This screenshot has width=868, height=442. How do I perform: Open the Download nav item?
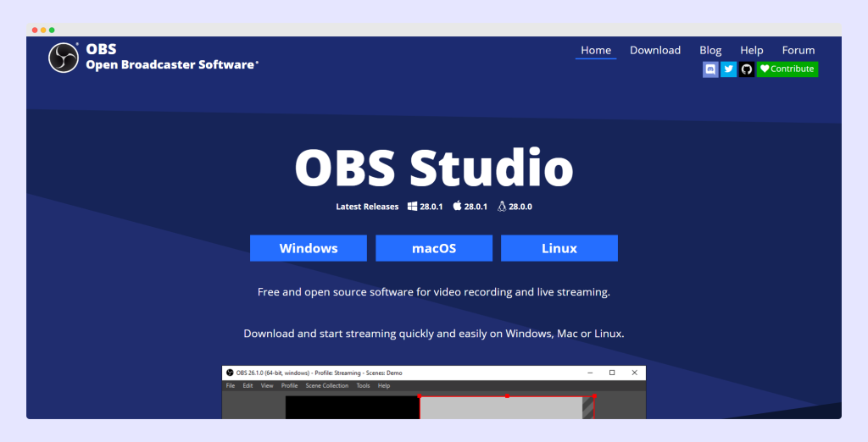655,50
